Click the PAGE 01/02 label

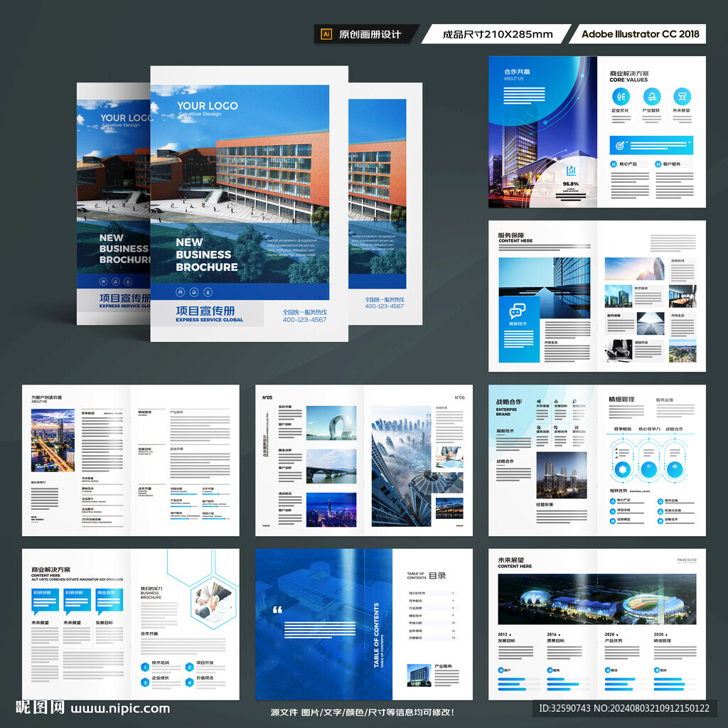[x=687, y=560]
